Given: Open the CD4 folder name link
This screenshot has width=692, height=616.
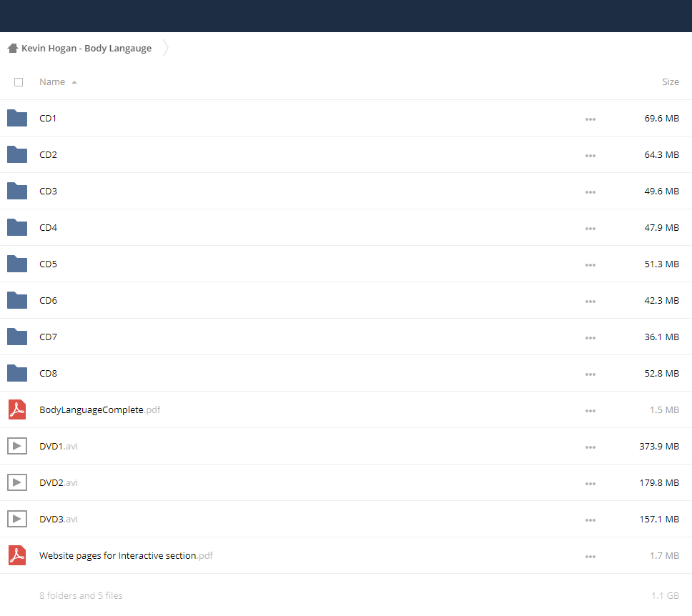Looking at the screenshot, I should point(48,228).
